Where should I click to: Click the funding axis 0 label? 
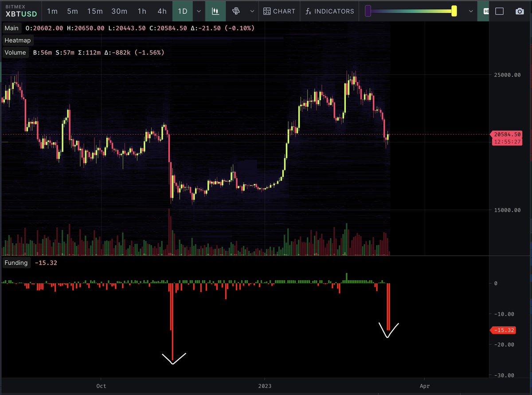click(x=496, y=283)
